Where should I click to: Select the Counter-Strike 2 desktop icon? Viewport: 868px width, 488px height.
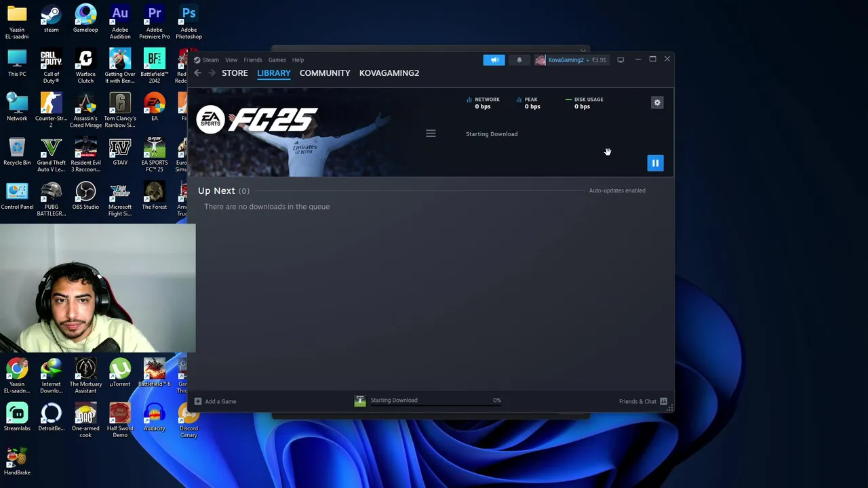point(51,110)
